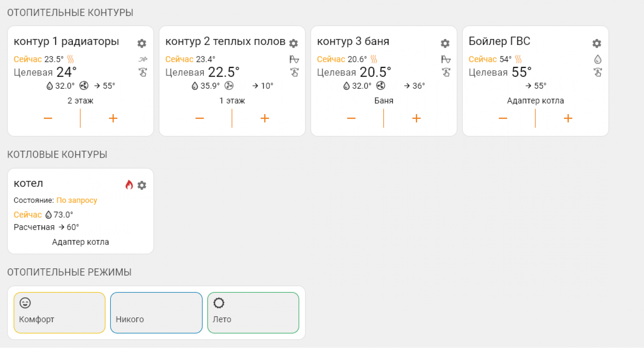Open settings gear for контур 1 радиаторы

pos(141,43)
